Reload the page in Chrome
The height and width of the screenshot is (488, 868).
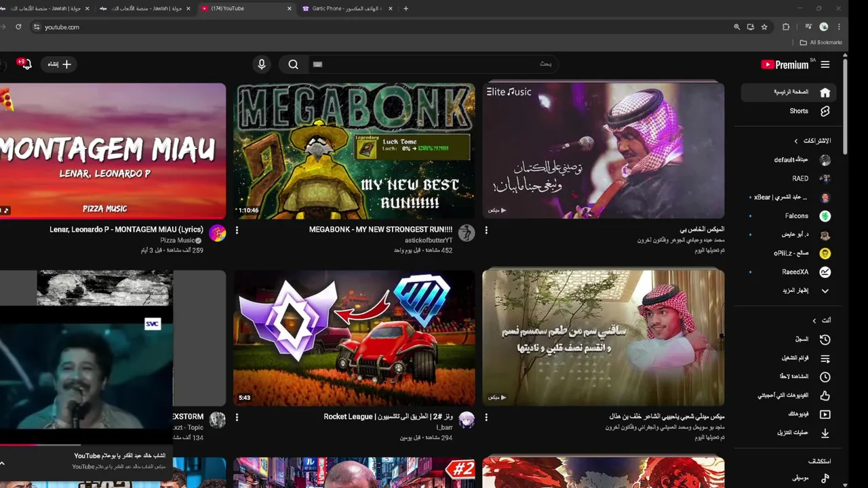18,27
